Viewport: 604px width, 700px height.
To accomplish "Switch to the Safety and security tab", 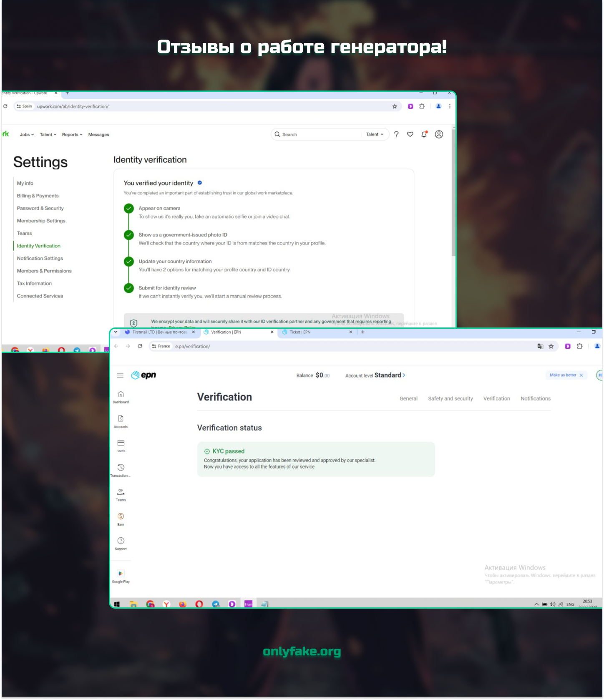I will click(x=450, y=399).
